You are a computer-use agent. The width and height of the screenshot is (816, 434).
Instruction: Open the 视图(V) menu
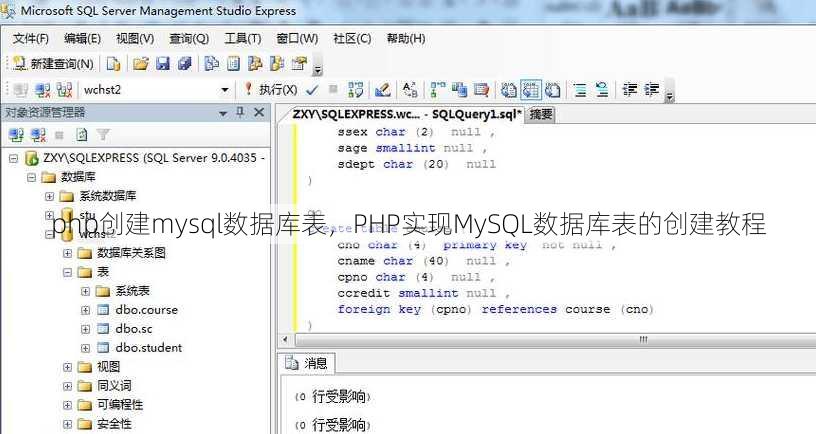pyautogui.click(x=135, y=39)
